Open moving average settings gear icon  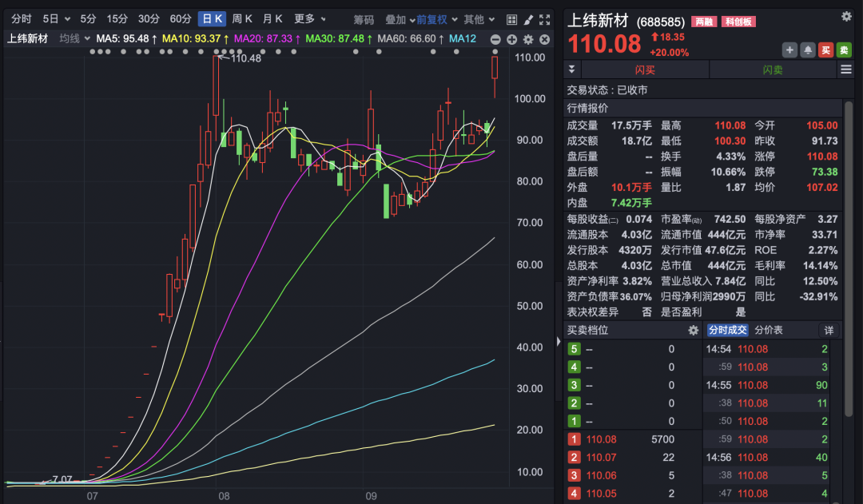point(528,39)
